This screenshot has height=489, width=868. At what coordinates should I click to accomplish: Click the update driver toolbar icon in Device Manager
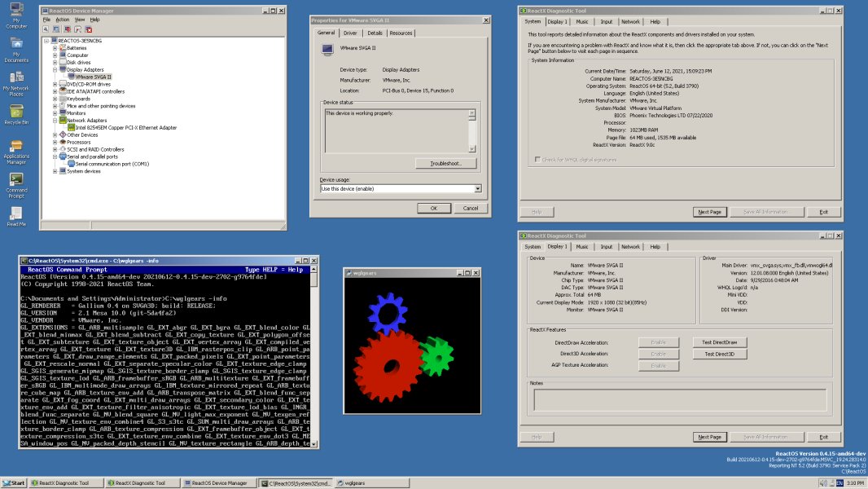pyautogui.click(x=77, y=29)
